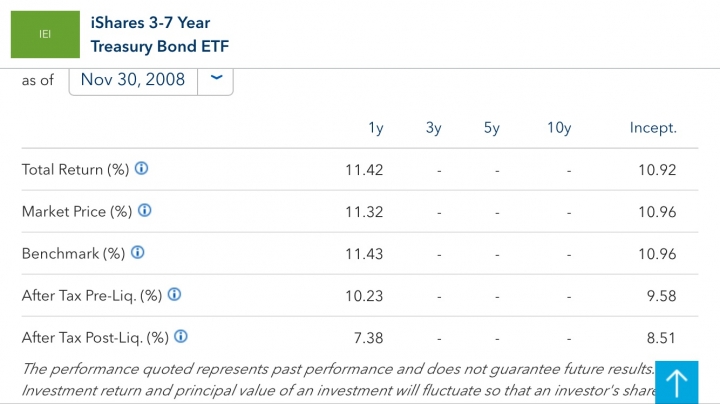Select the 5y column header
Image resolution: width=720 pixels, height=404 pixels.
[491, 128]
